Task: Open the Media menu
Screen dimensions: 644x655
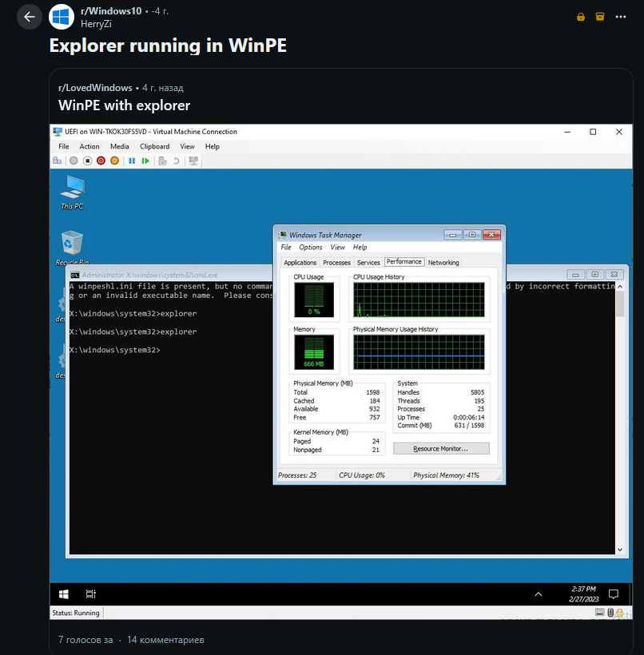Action: [x=120, y=146]
